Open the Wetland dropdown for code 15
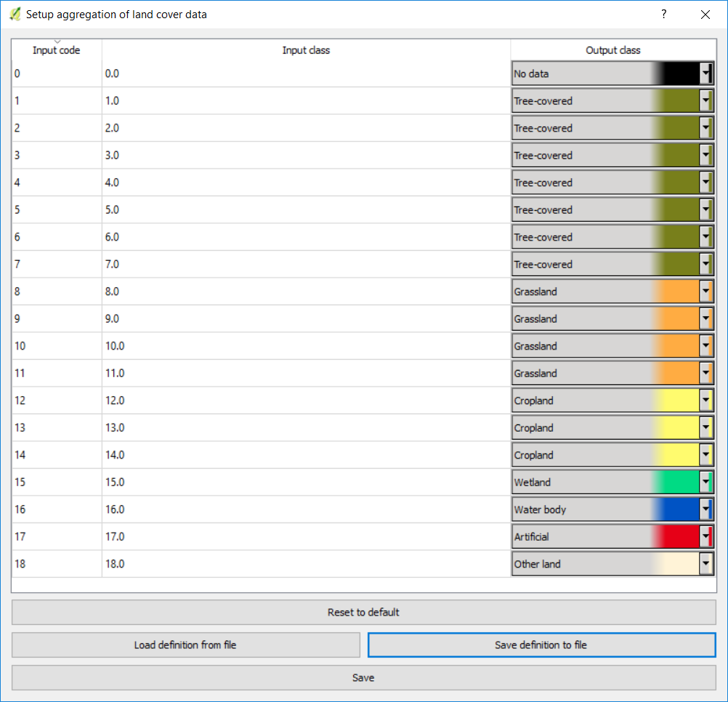The image size is (728, 702). (705, 483)
